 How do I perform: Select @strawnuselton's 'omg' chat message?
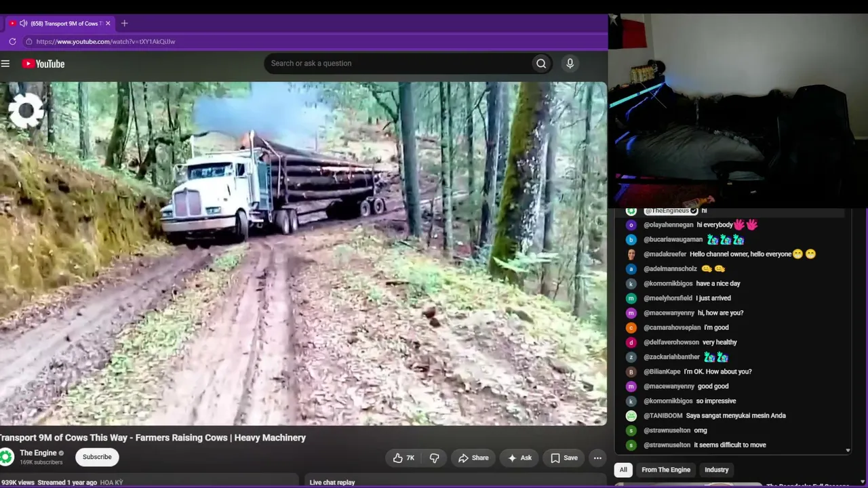(x=701, y=430)
